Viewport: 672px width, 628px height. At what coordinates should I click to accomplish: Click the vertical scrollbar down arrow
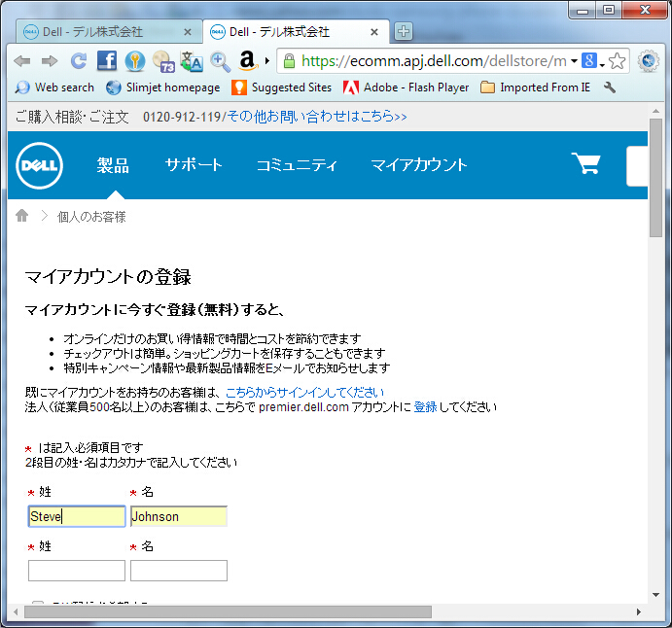[655, 595]
